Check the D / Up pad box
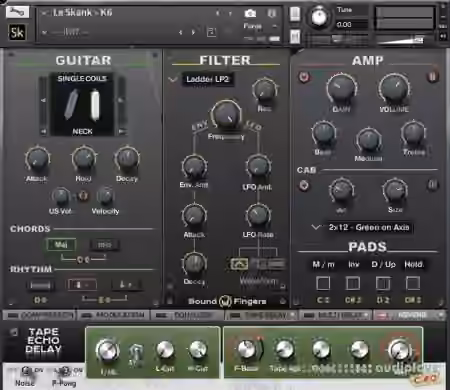 coord(383,283)
